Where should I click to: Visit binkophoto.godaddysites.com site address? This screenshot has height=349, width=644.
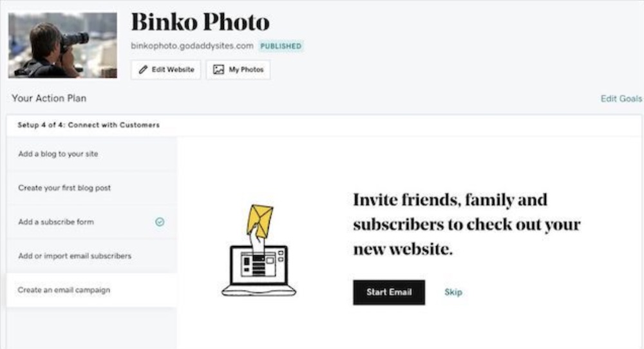click(x=192, y=46)
